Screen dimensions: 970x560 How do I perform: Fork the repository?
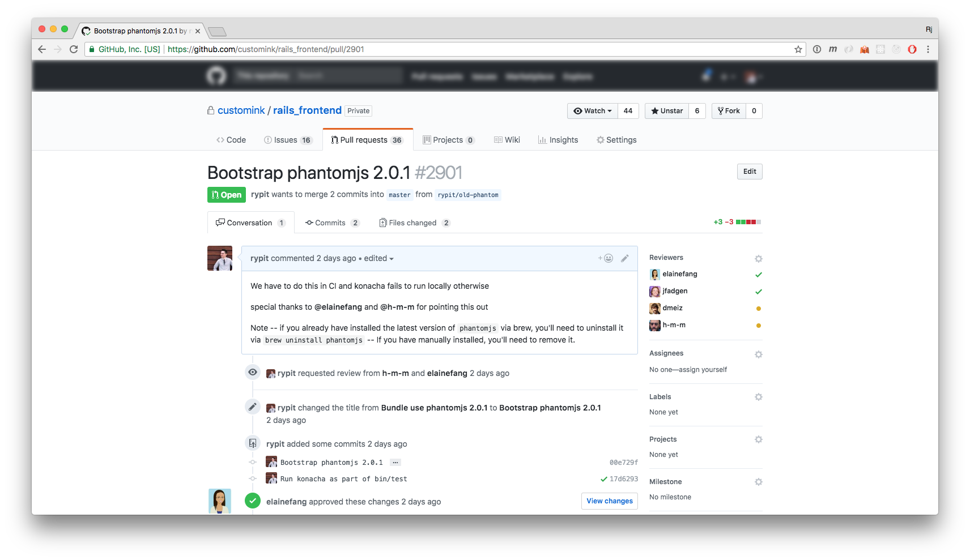click(729, 111)
